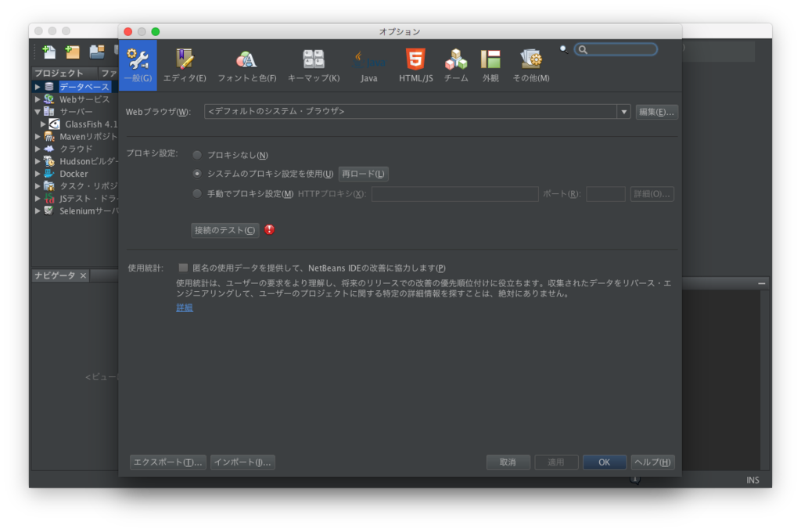Select the プロキシなし radio button
801x532 pixels.
tap(196, 154)
